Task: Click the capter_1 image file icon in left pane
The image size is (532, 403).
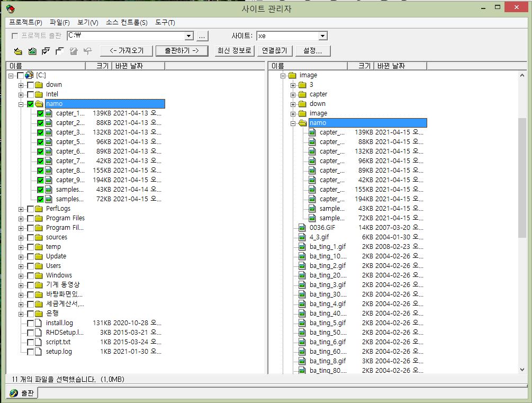Action: (49, 113)
